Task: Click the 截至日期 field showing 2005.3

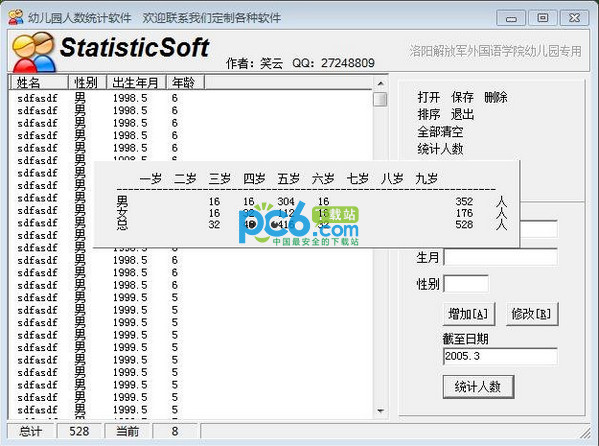Action: pos(500,356)
